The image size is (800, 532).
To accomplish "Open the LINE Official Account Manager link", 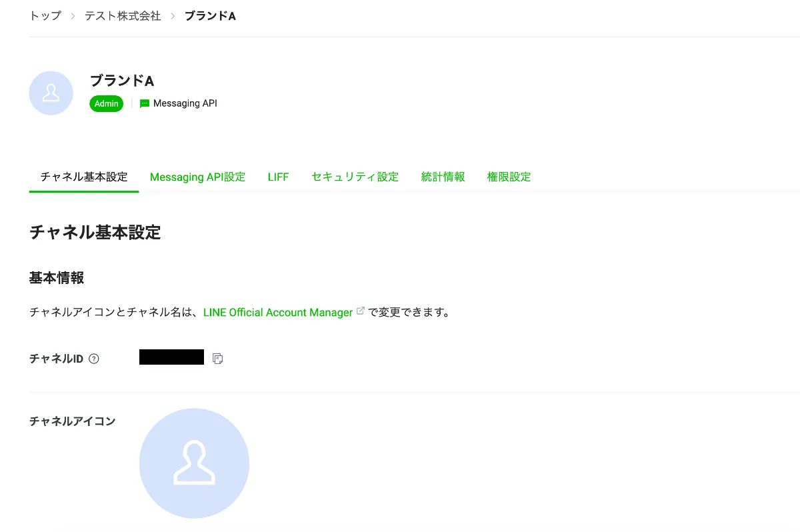I will tap(278, 312).
